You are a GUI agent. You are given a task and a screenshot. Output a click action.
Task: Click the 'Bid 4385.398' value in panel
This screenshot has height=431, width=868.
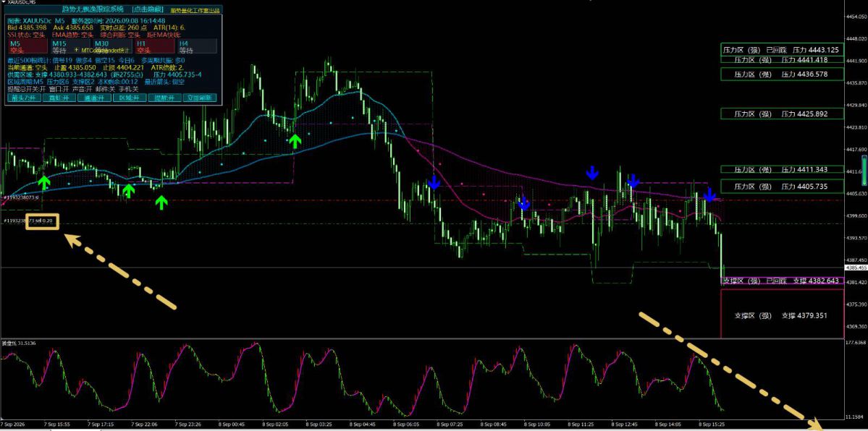27,27
